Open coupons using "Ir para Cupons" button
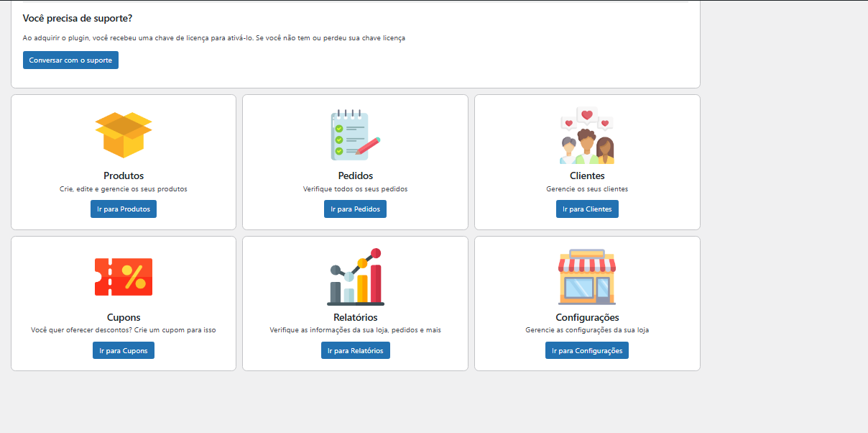 coord(124,351)
